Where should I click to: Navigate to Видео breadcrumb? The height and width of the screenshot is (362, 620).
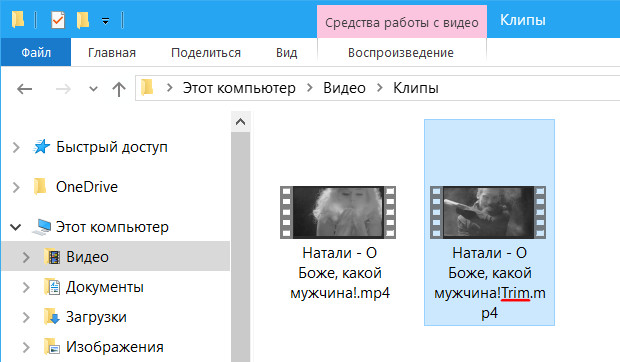click(344, 88)
